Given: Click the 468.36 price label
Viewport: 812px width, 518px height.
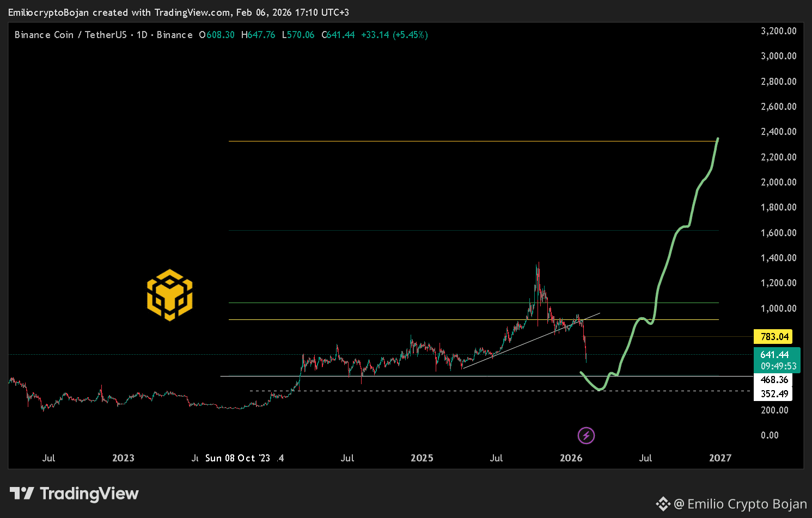Looking at the screenshot, I should 774,380.
